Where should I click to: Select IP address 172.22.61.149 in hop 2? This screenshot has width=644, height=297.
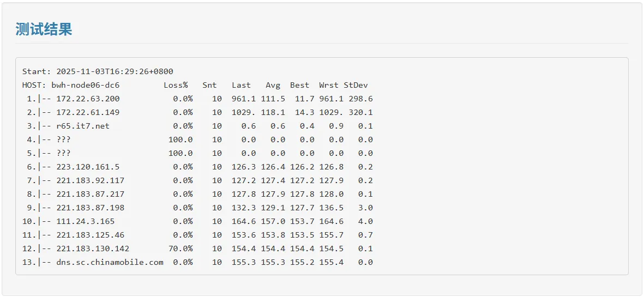tap(88, 112)
